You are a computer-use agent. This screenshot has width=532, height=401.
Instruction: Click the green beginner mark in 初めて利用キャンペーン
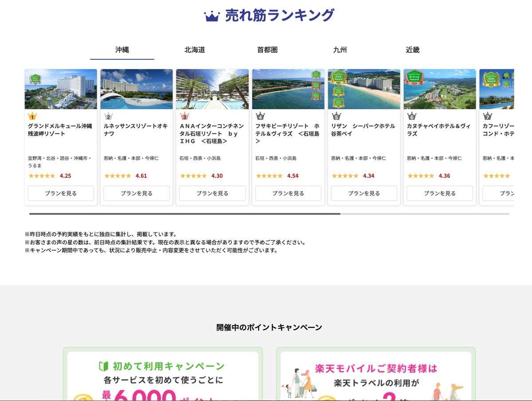point(103,366)
